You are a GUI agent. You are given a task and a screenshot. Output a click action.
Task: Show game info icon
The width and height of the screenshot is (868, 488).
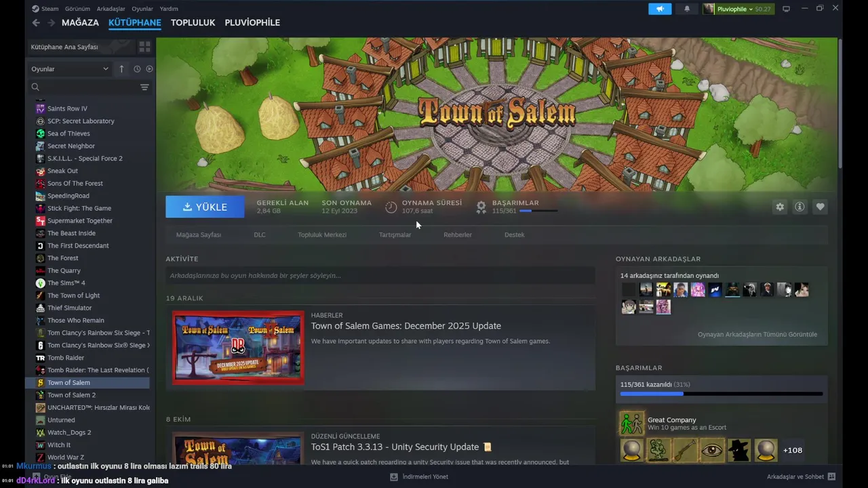click(x=800, y=207)
